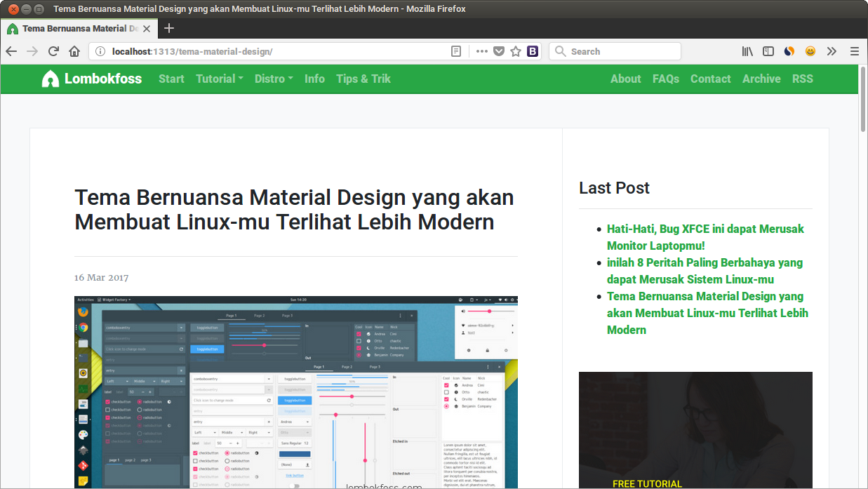
Task: Navigate back to the previous page
Action: click(x=11, y=51)
